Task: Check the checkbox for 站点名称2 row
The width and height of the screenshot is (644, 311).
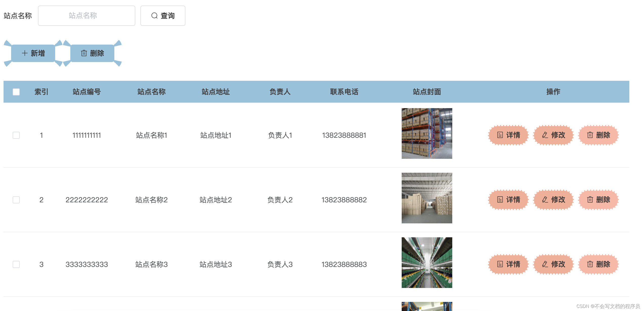Action: (x=16, y=200)
